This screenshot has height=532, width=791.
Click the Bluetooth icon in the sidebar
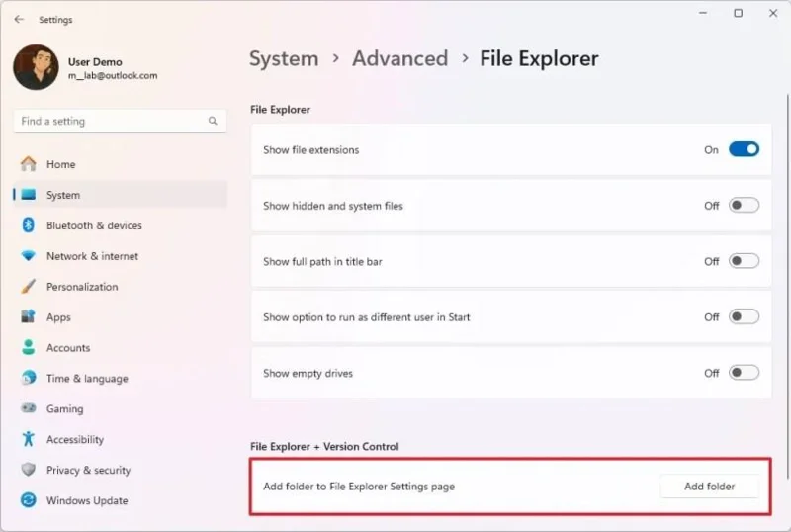pyautogui.click(x=29, y=225)
